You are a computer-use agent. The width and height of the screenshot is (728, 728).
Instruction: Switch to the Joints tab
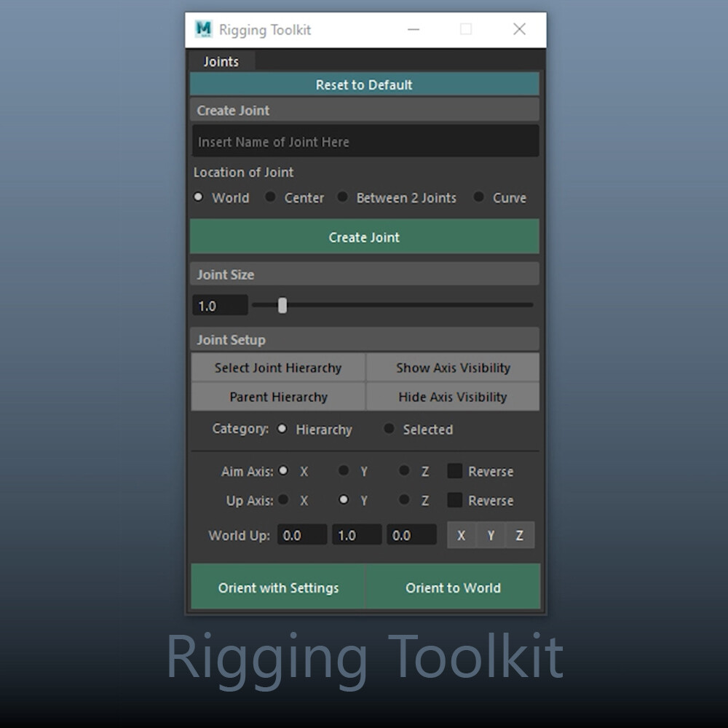221,61
